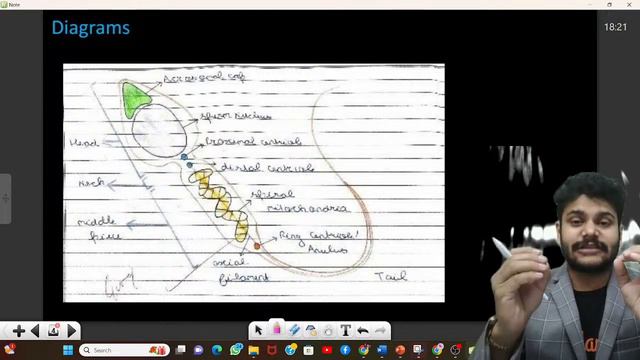This screenshot has width=640, height=360.
Task: Click the Diagrams slide title
Action: (91, 28)
